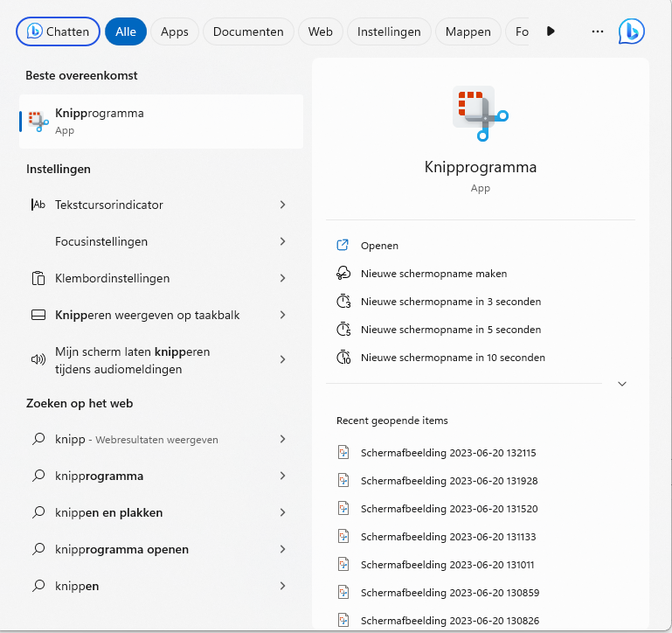Click the Tekstcursorindicator Ab icon
The height and width of the screenshot is (633, 672).
38,205
